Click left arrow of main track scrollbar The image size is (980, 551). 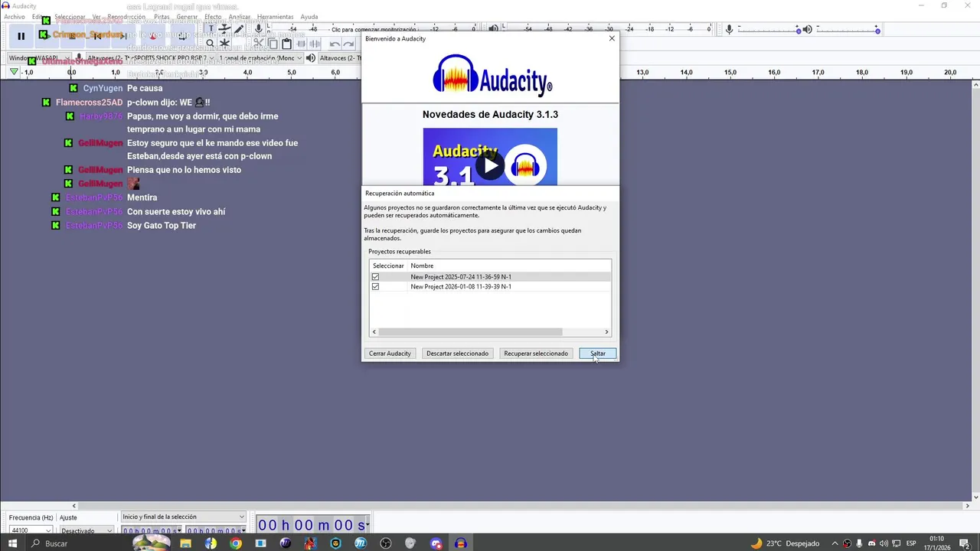(74, 506)
